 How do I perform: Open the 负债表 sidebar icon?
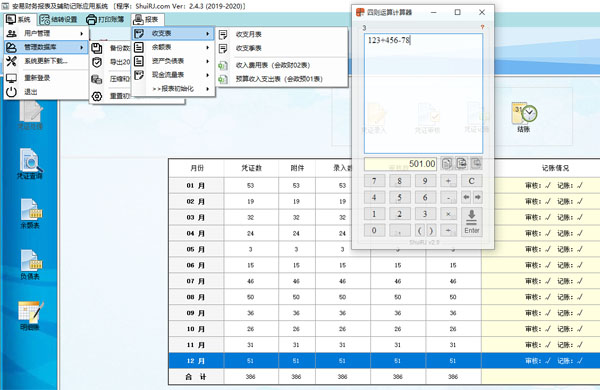point(30,264)
